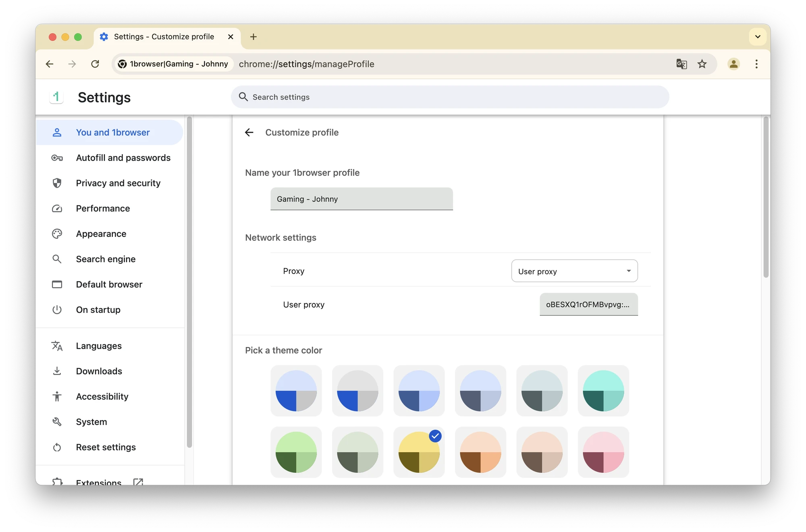806x532 pixels.
Task: Click the person icon for You and 1browser
Action: click(57, 132)
